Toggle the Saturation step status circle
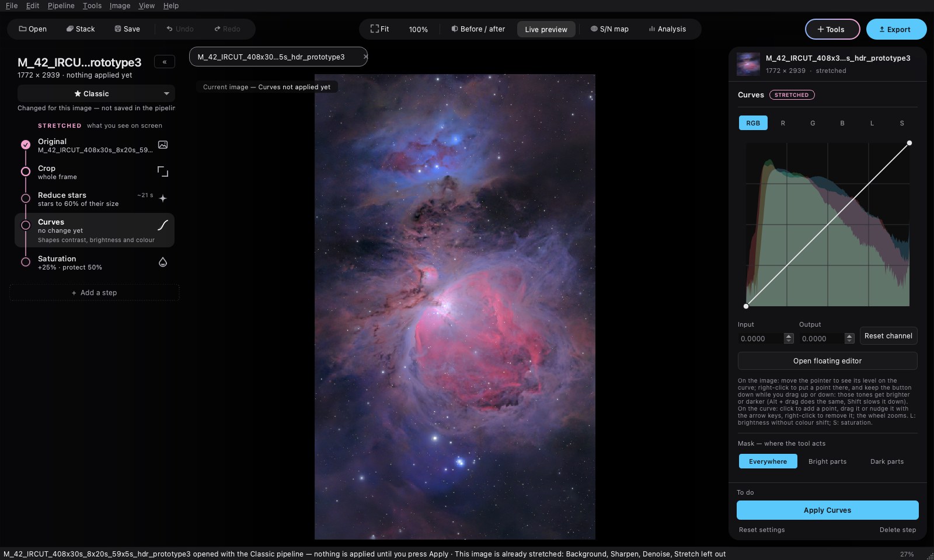The width and height of the screenshot is (934, 560). 26,262
